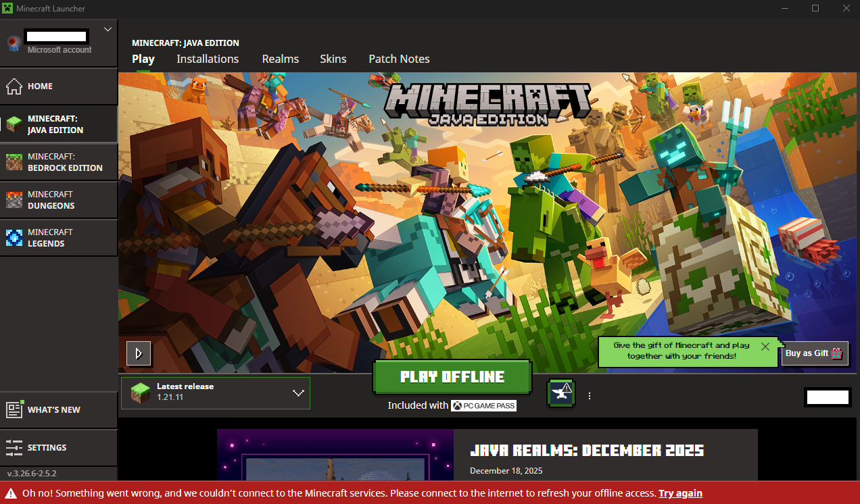The width and height of the screenshot is (860, 504).
Task: Play the banner animation button
Action: 139,353
